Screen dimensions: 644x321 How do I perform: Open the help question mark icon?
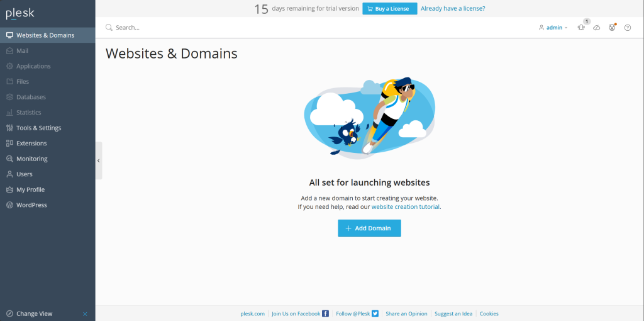tap(627, 28)
